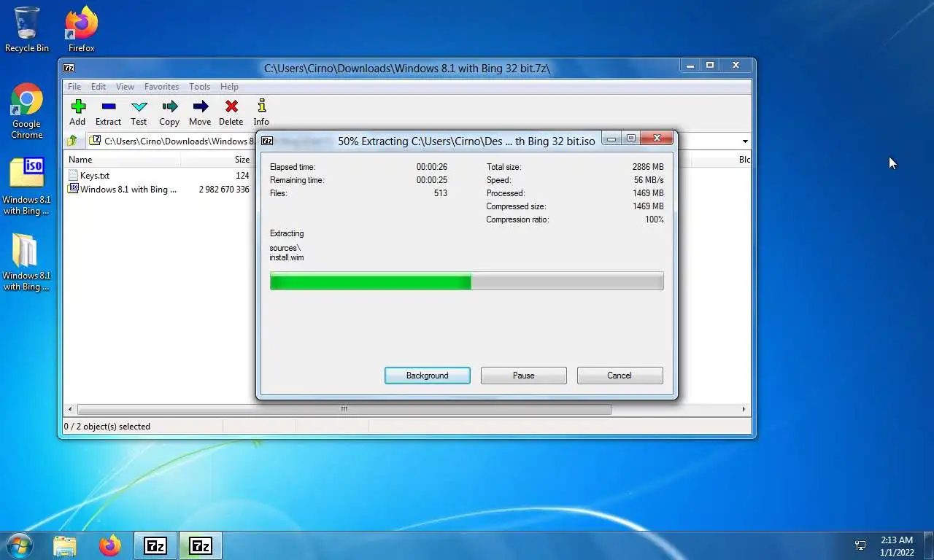Click the 7z icon in extraction dialog title
The width and height of the screenshot is (934, 560).
(267, 141)
